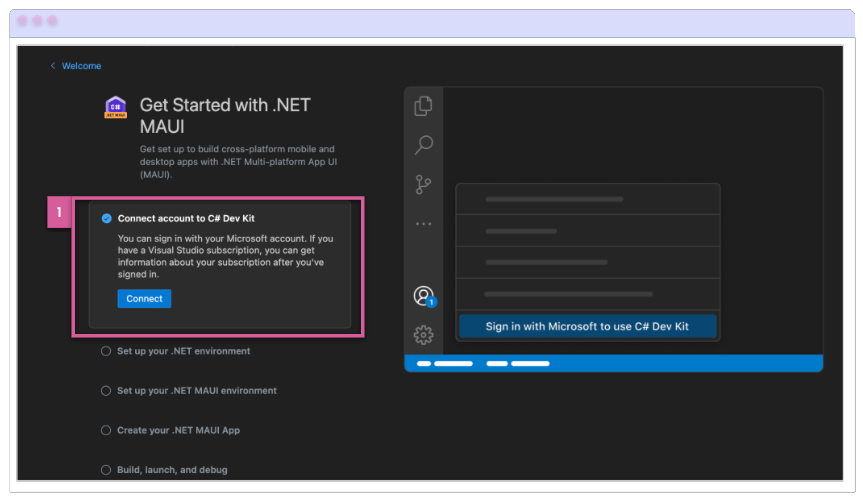Open the Source Control branch icon in the preview
The width and height of the screenshot is (863, 500).
click(x=423, y=184)
